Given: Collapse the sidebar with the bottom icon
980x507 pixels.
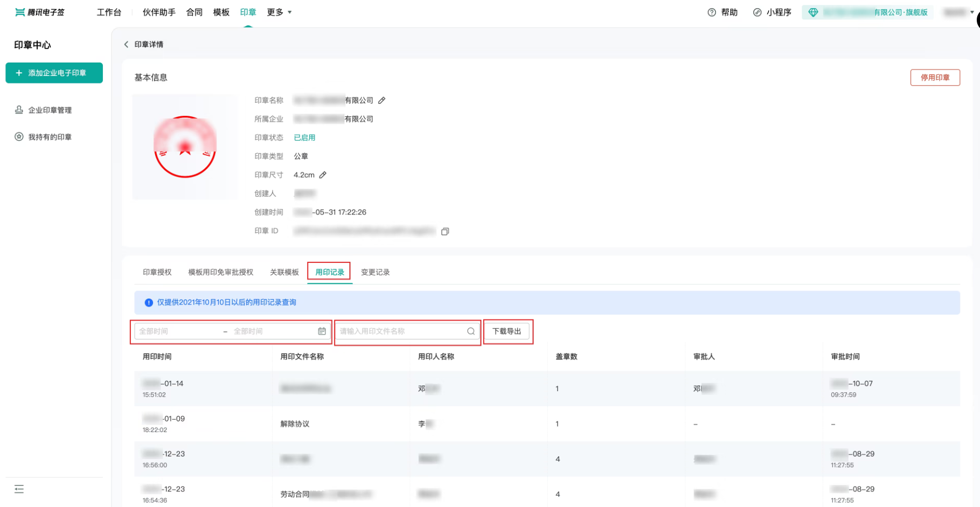Looking at the screenshot, I should coord(19,489).
